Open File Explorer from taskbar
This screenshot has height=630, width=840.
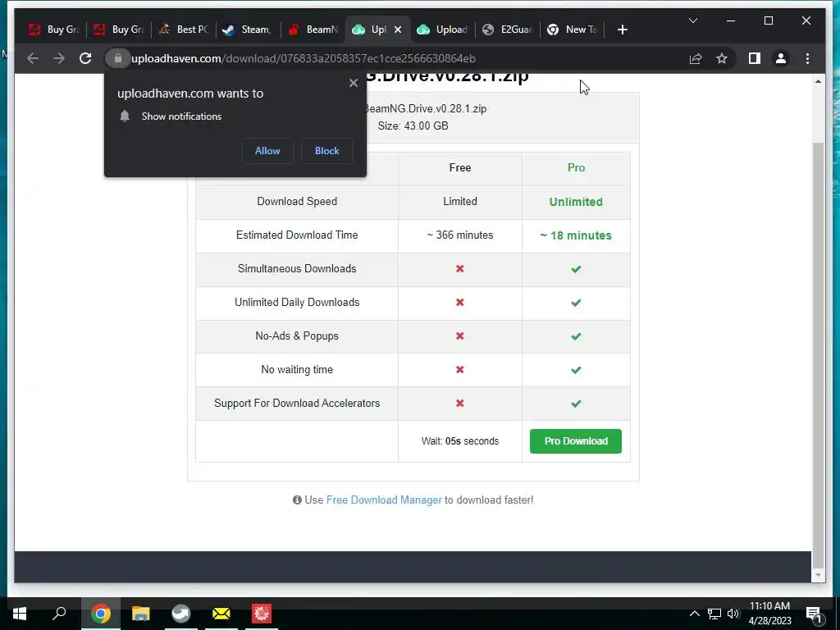(140, 614)
